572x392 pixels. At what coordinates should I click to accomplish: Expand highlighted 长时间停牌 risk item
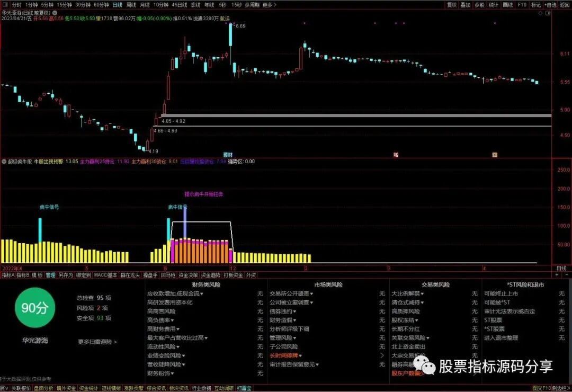tap(285, 355)
